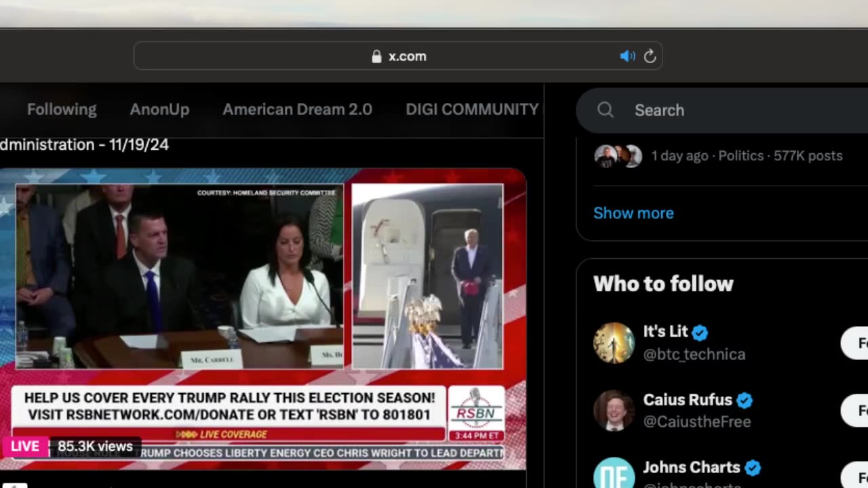Click the LIVE badge on video

[25, 446]
